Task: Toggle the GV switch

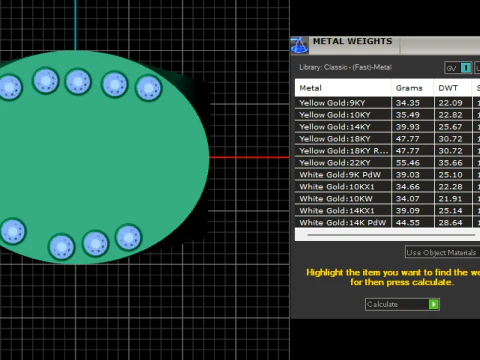Action: 458,68
